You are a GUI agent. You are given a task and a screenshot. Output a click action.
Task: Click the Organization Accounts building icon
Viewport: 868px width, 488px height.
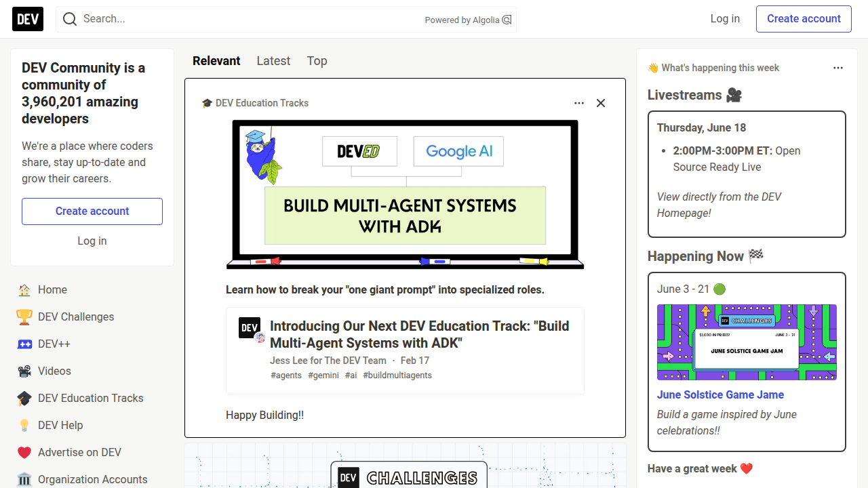(24, 480)
